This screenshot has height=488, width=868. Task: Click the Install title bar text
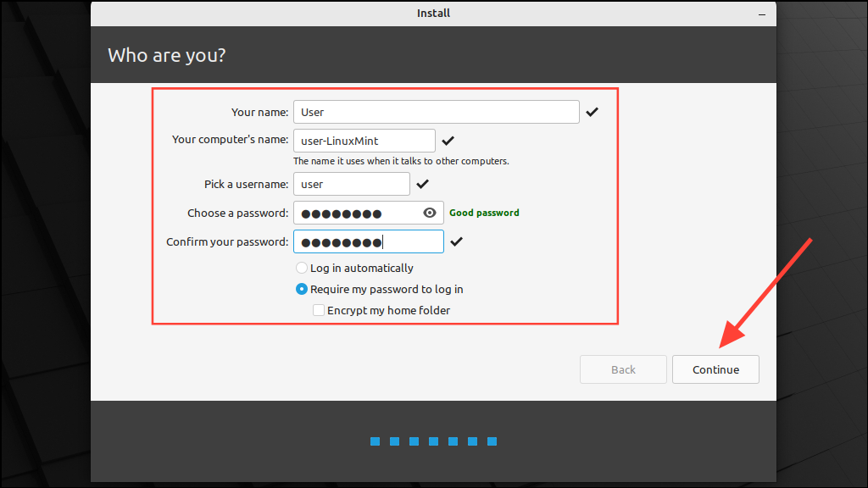433,13
